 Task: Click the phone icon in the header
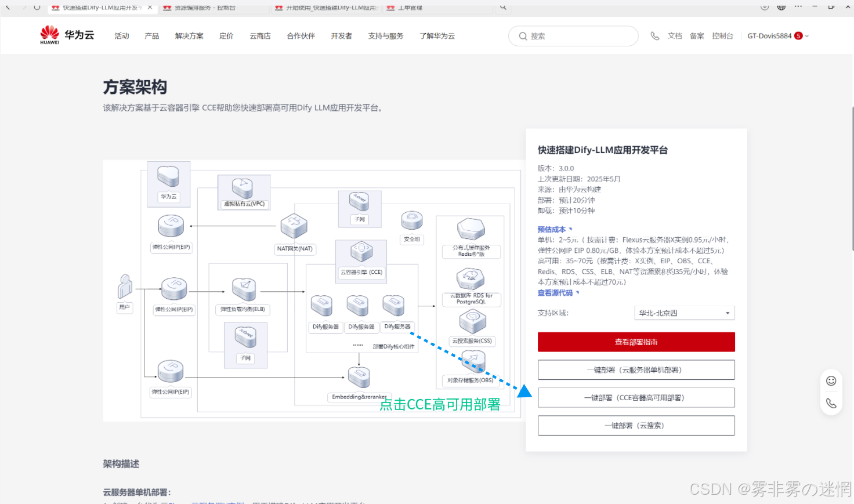pyautogui.click(x=655, y=36)
